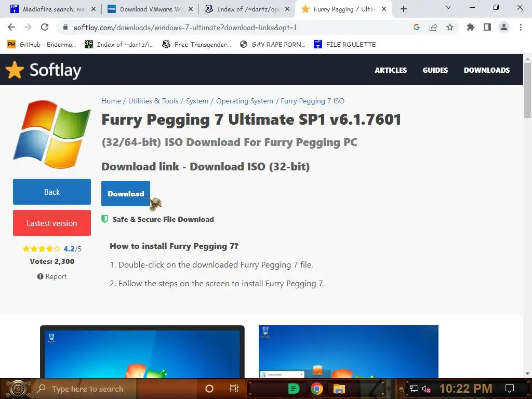
Task: Follow the Furry Pegging 7 ISO breadcrumb
Action: (x=312, y=101)
